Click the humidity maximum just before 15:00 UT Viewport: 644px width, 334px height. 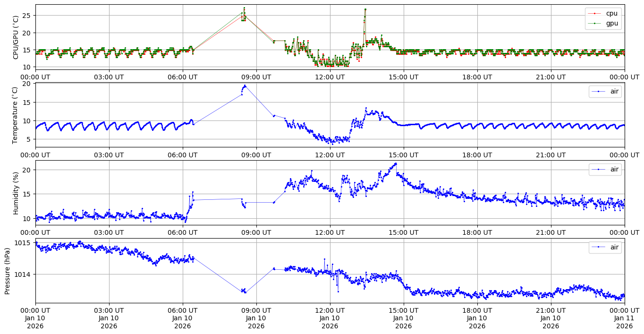point(396,163)
